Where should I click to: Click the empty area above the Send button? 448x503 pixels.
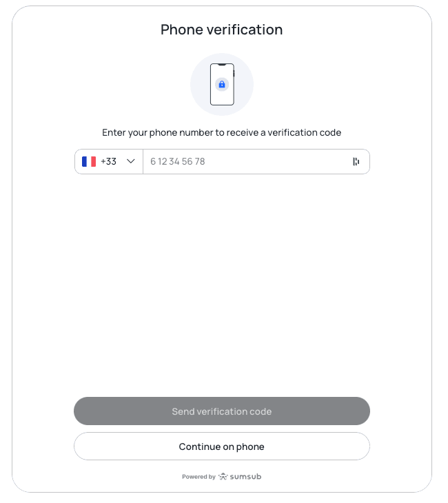(222, 289)
